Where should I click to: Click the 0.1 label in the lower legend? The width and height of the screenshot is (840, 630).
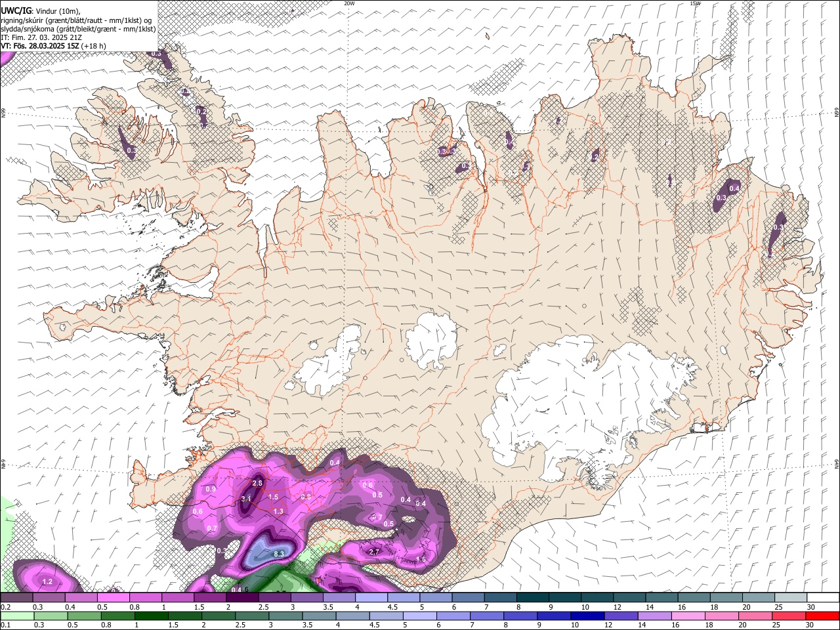[x=6, y=625]
